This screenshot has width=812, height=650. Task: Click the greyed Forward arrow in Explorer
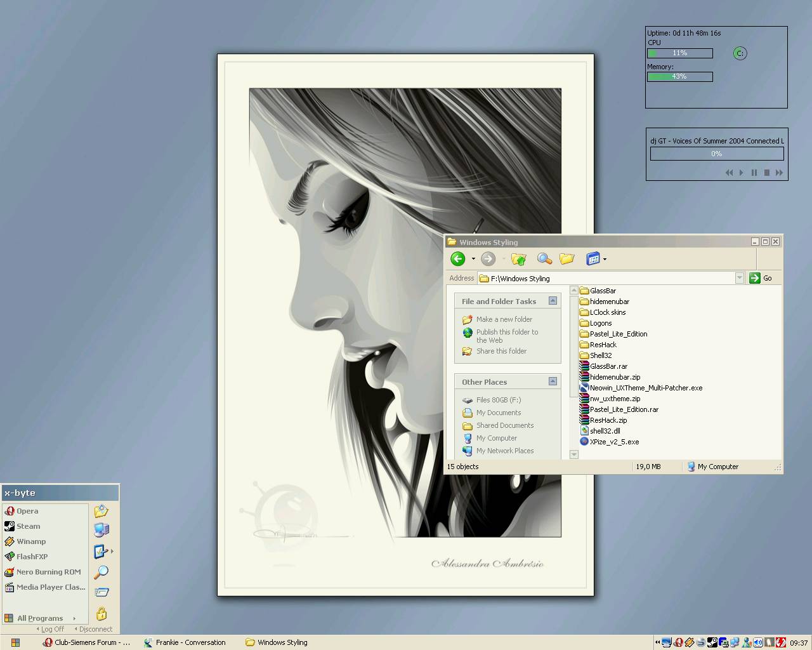pos(488,258)
